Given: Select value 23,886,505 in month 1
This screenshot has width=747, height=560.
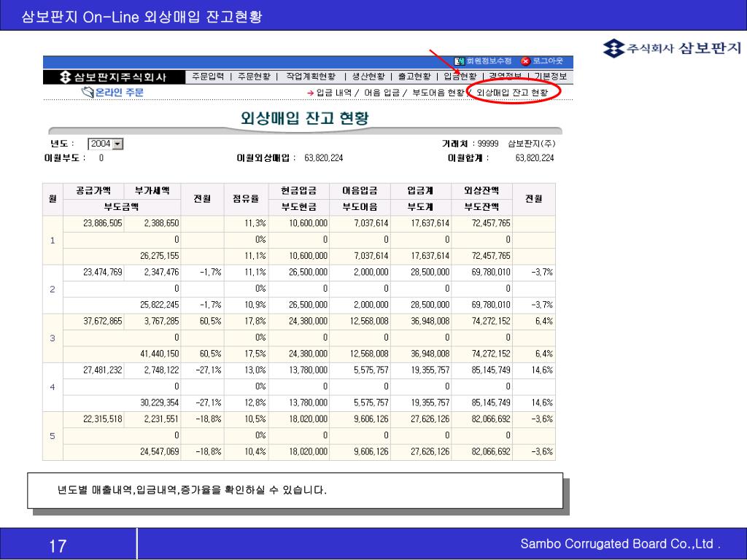Looking at the screenshot, I should point(102,223).
